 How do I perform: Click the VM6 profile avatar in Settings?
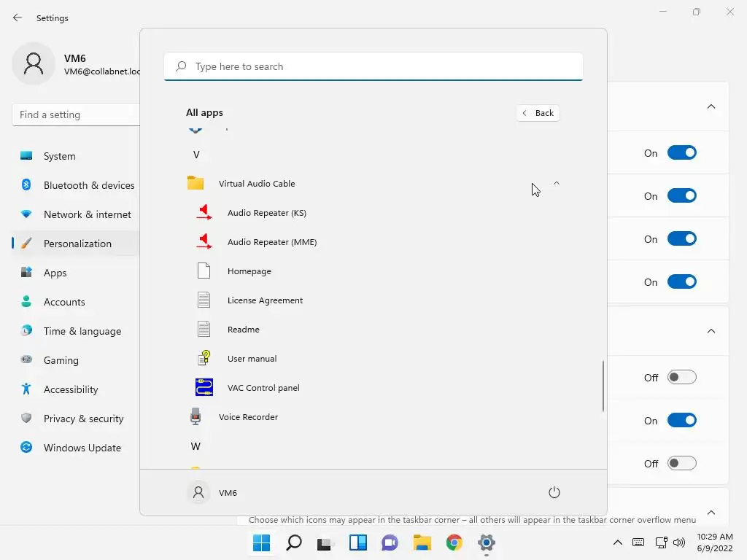tap(34, 63)
